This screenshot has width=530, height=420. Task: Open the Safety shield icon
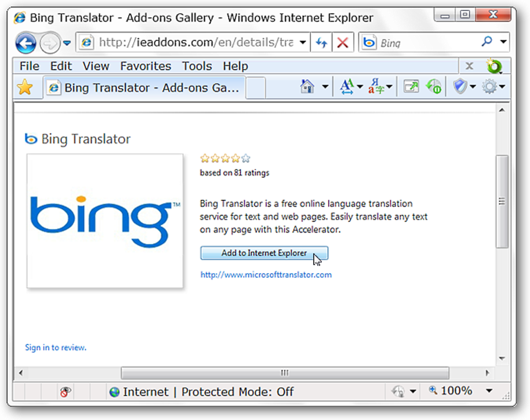click(460, 87)
